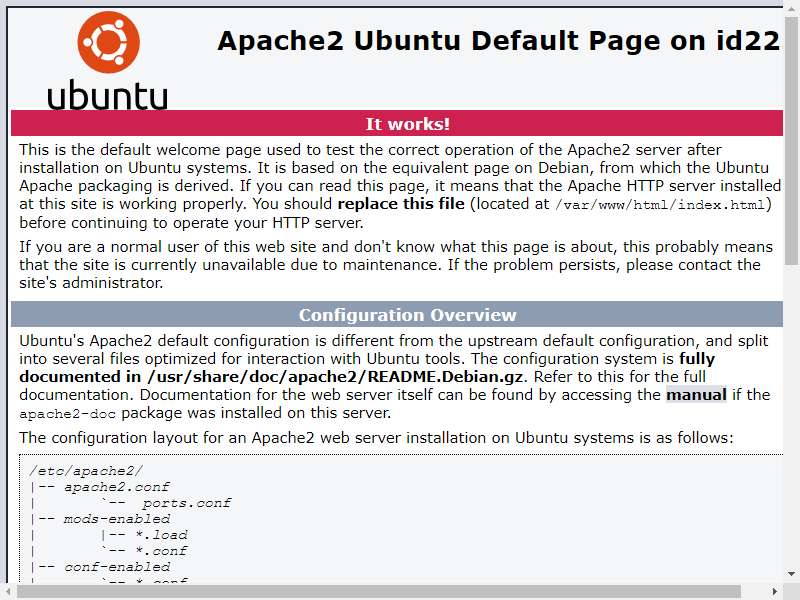The image size is (800, 600).
Task: Click '/usr/share/doc/apache2/README.Debian.gz' bold text
Action: point(335,377)
